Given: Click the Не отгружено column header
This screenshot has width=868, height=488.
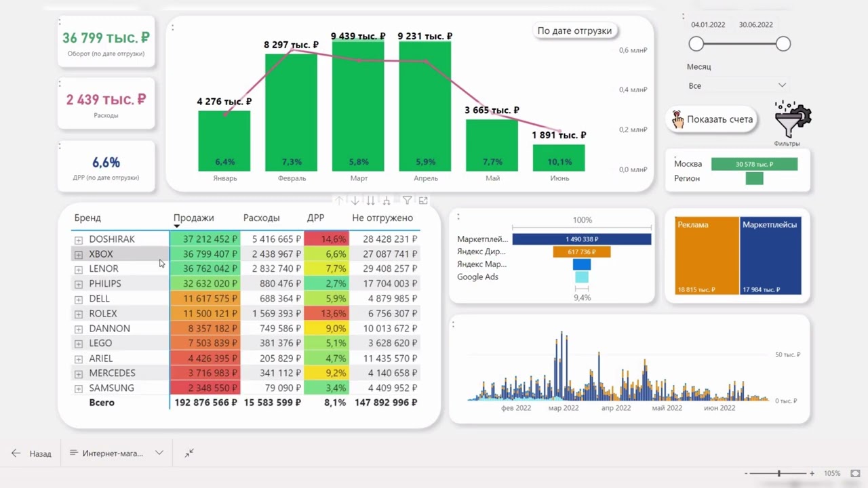Looking at the screenshot, I should coord(382,218).
